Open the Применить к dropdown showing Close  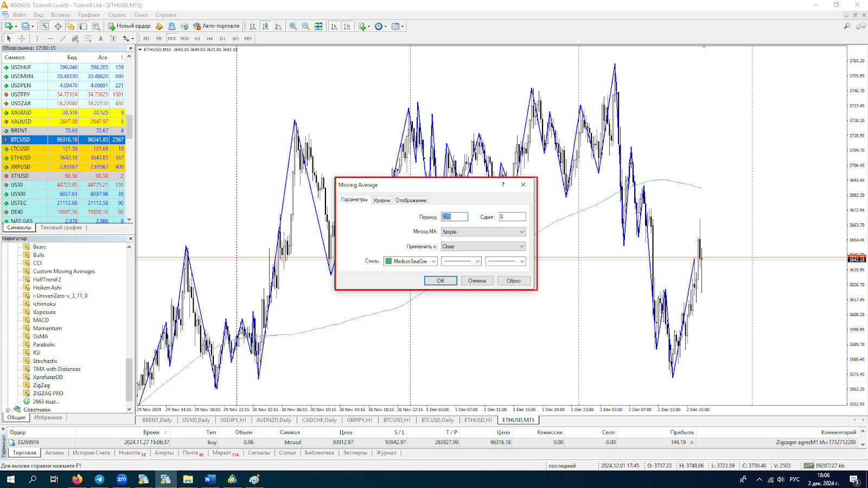tap(483, 247)
